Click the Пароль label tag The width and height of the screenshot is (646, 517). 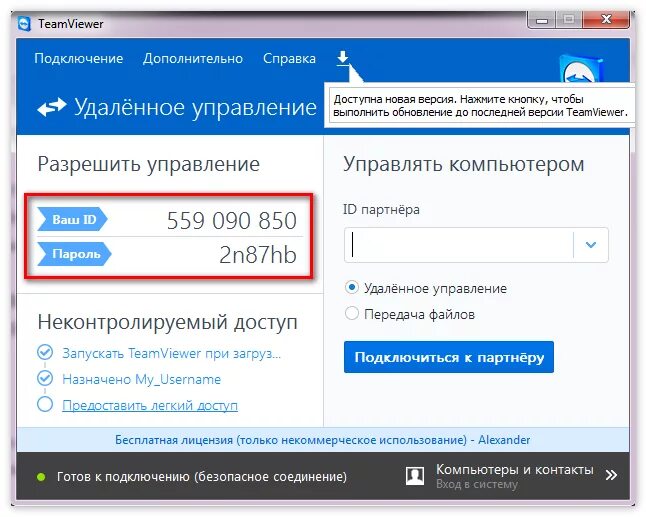[x=75, y=254]
